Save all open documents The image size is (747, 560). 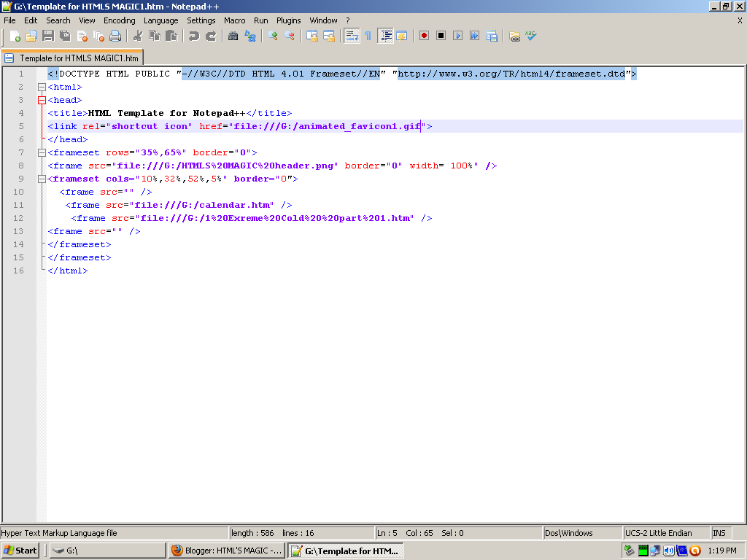(64, 35)
